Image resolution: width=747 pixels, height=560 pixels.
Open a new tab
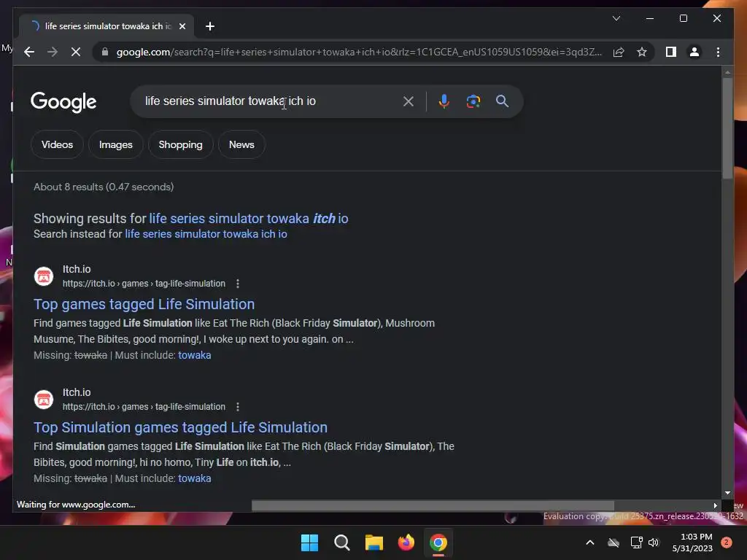click(x=209, y=26)
